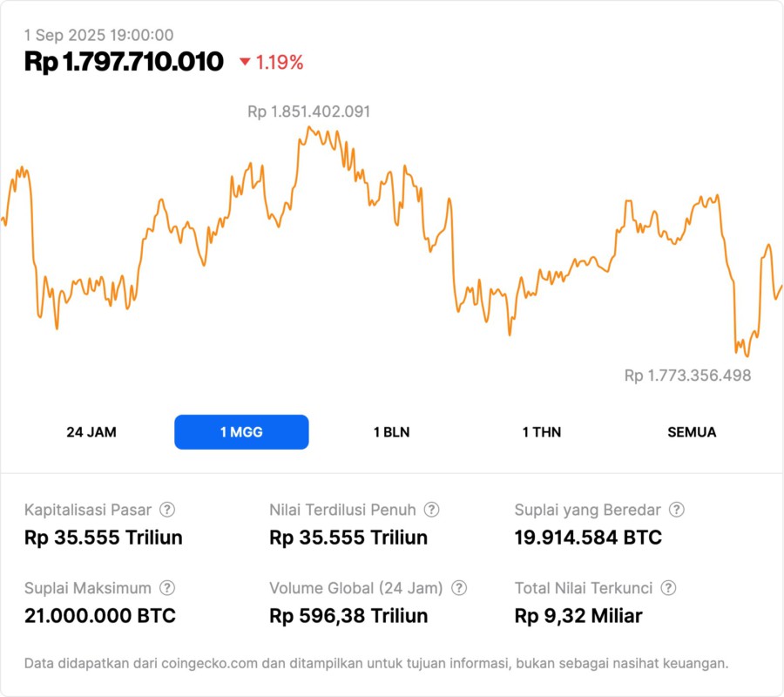Click the 19.914.584 BTC circulating supply value
The height and width of the screenshot is (697, 784).
588,538
